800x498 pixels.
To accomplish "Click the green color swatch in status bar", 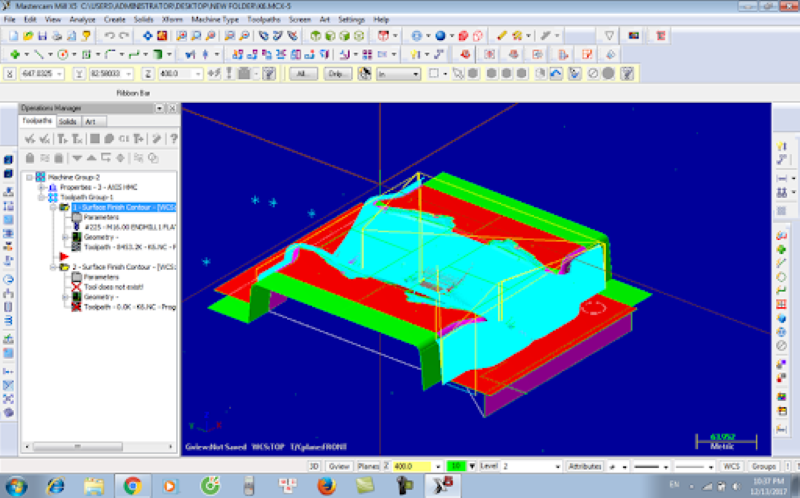I will click(x=456, y=466).
